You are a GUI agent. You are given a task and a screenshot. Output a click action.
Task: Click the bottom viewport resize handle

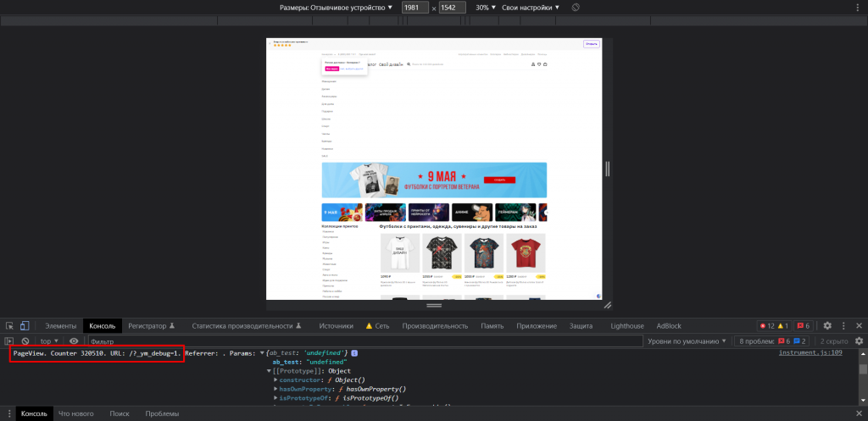[x=434, y=306]
